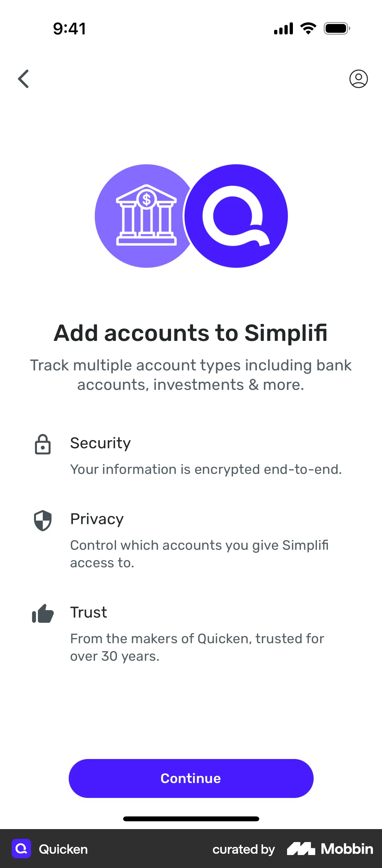Tap the dollar sign inside the bank icon
The height and width of the screenshot is (868, 382).
[146, 199]
